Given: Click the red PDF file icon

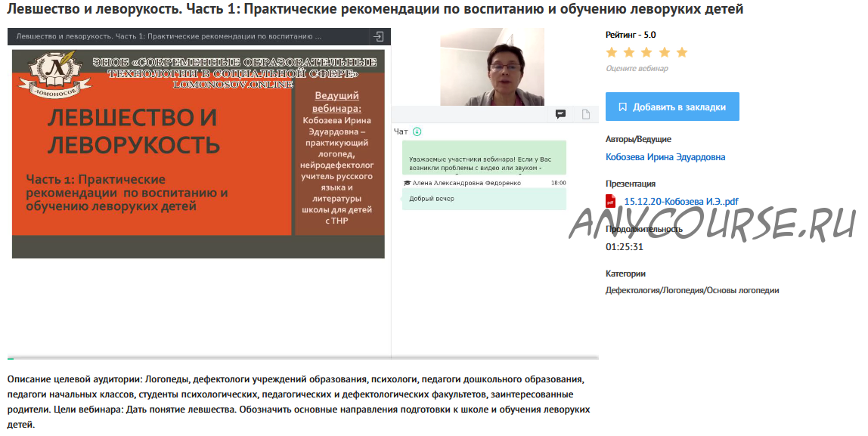Looking at the screenshot, I should (x=611, y=201).
